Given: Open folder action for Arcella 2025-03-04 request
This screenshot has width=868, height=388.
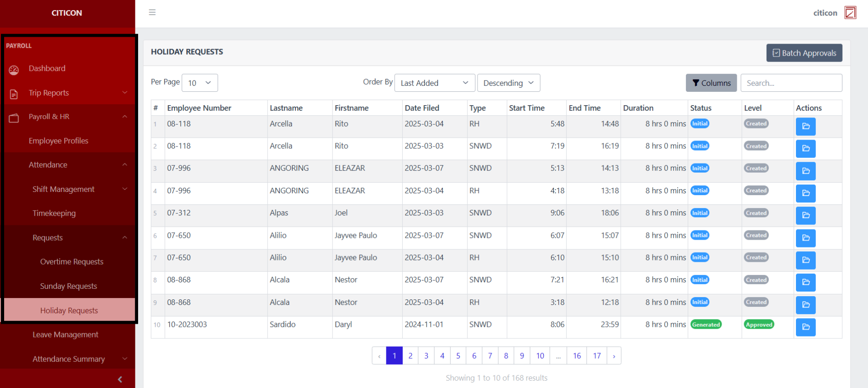Looking at the screenshot, I should coord(805,126).
